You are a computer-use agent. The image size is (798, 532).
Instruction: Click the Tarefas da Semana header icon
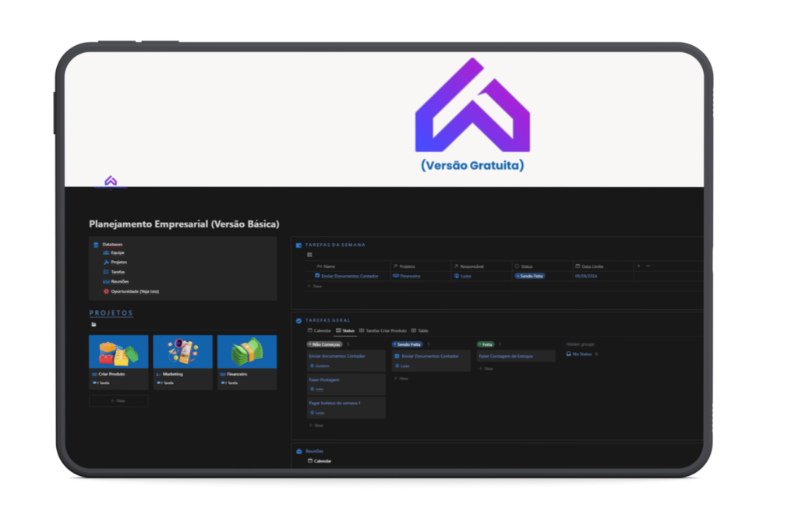coord(299,245)
